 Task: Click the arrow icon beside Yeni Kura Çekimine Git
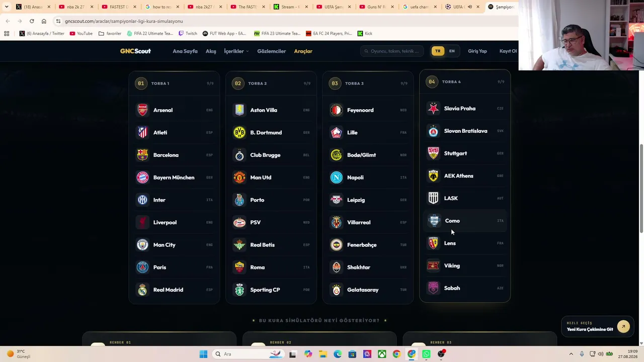[x=623, y=327]
